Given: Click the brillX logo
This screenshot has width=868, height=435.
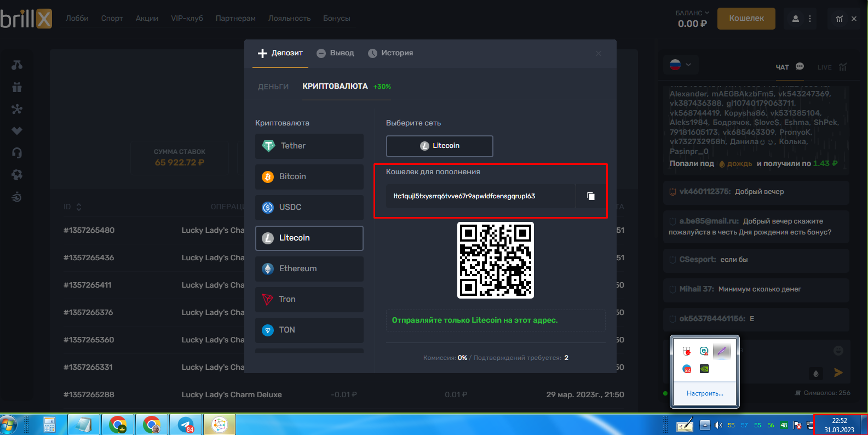Looking at the screenshot, I should tap(26, 18).
